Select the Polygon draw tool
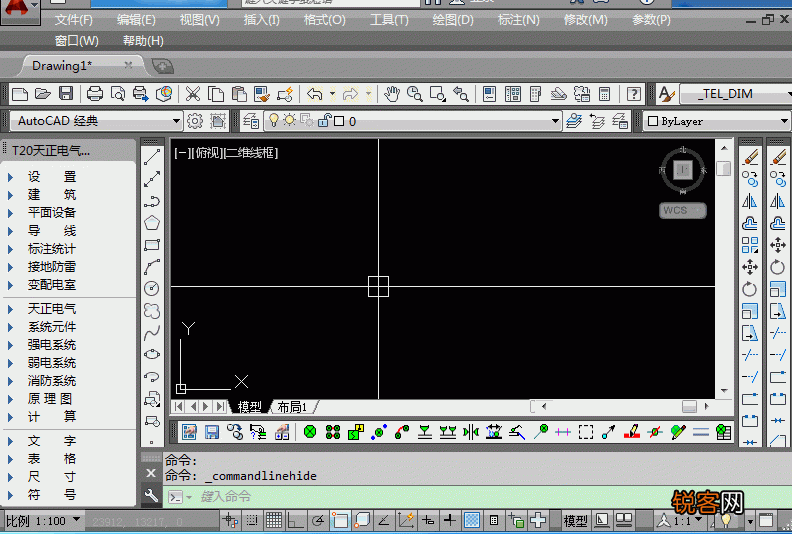The height and width of the screenshot is (534, 792). coord(152,223)
